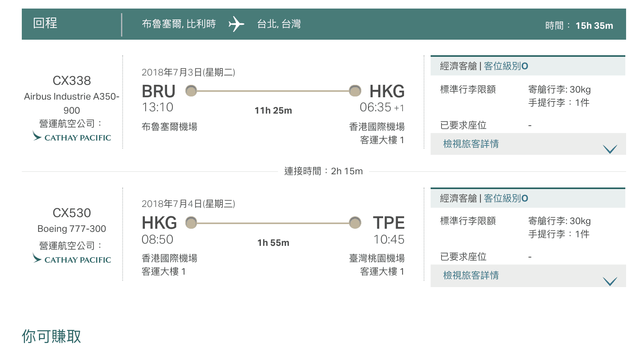Select flight number CX530

pos(72,213)
